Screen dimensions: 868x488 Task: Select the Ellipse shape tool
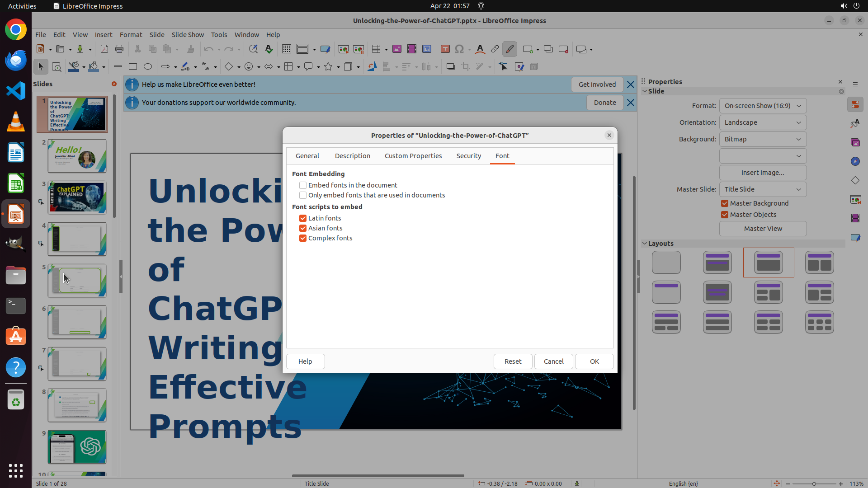click(x=148, y=67)
